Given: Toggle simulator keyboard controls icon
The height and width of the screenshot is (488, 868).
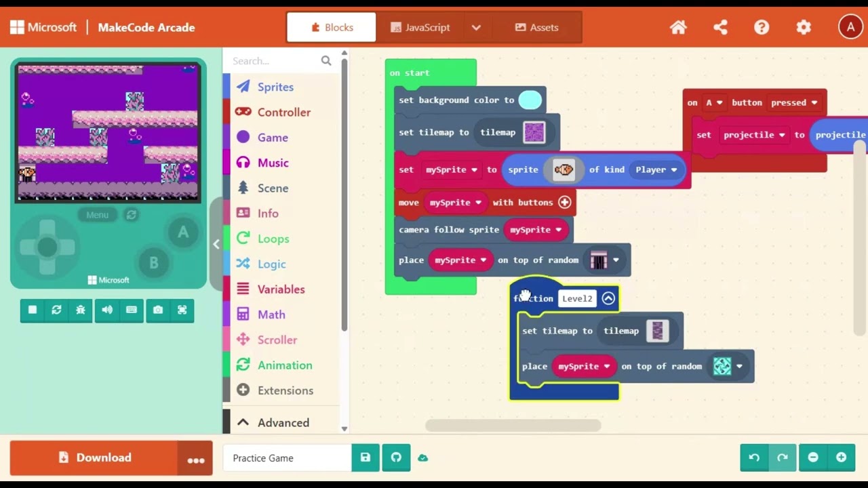Looking at the screenshot, I should (132, 310).
